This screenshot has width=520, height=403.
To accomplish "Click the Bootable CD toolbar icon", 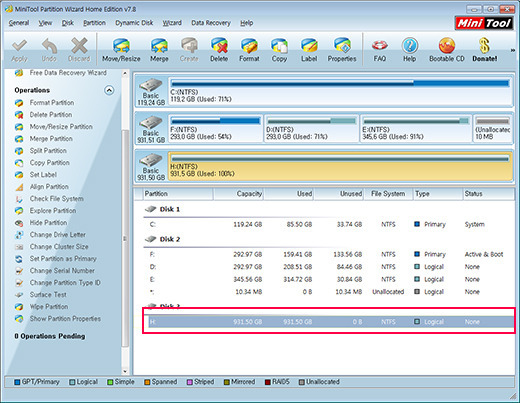I will click(x=447, y=50).
